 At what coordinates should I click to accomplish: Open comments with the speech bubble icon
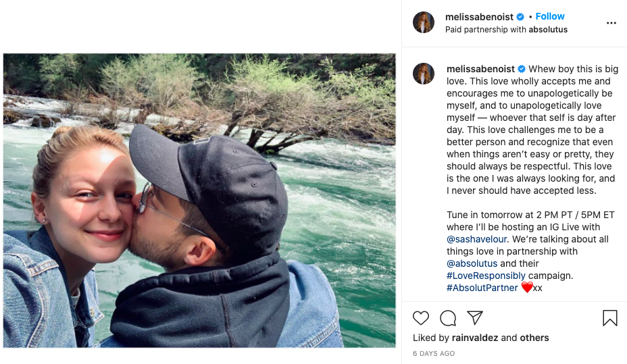click(448, 318)
